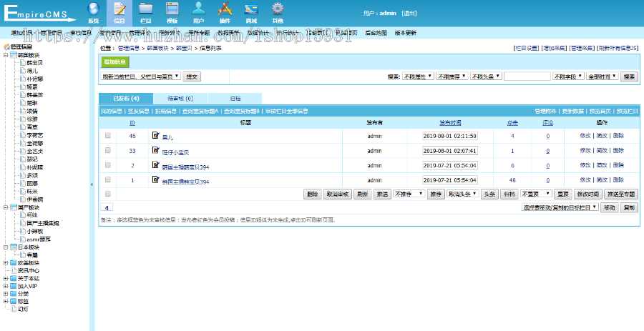The height and width of the screenshot is (331, 644).
Task: Click the 欧美板块 folder icon in tree
Action: coord(13,263)
